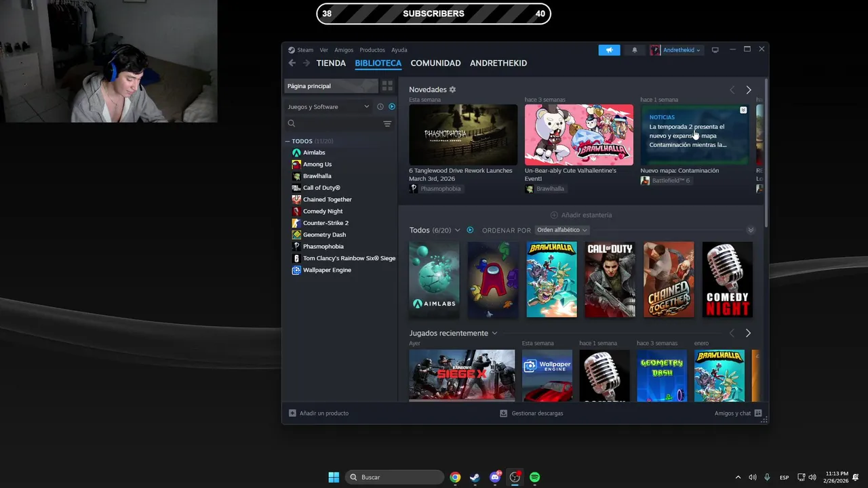Image resolution: width=868 pixels, height=488 pixels.
Task: Show hidden system tray icons chevron
Action: pyautogui.click(x=738, y=477)
